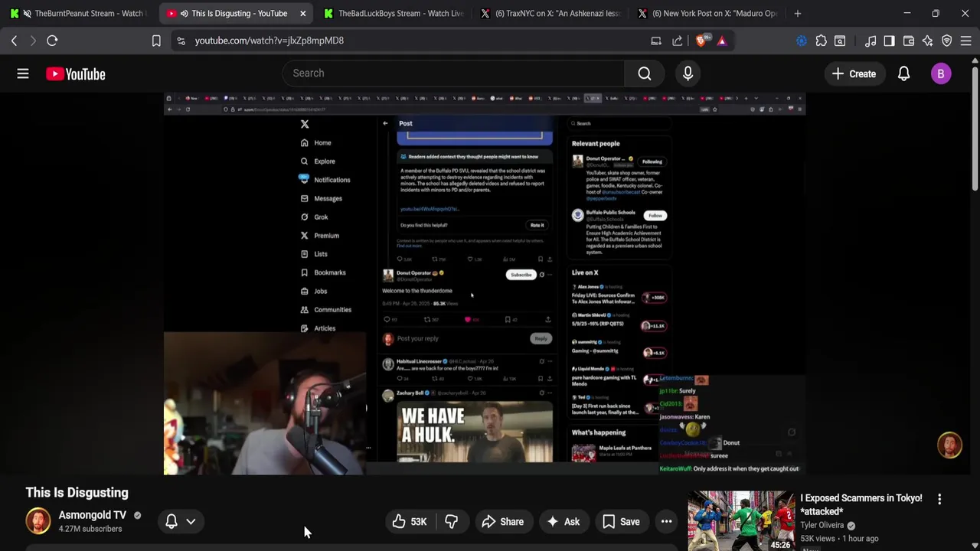Open Brave Rewards triangle icon

721,41
